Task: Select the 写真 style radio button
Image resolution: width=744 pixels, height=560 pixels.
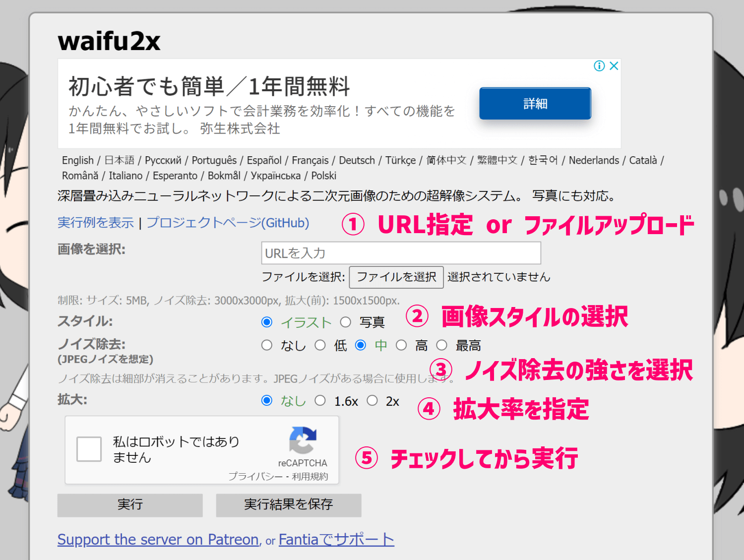Action: coord(346,322)
